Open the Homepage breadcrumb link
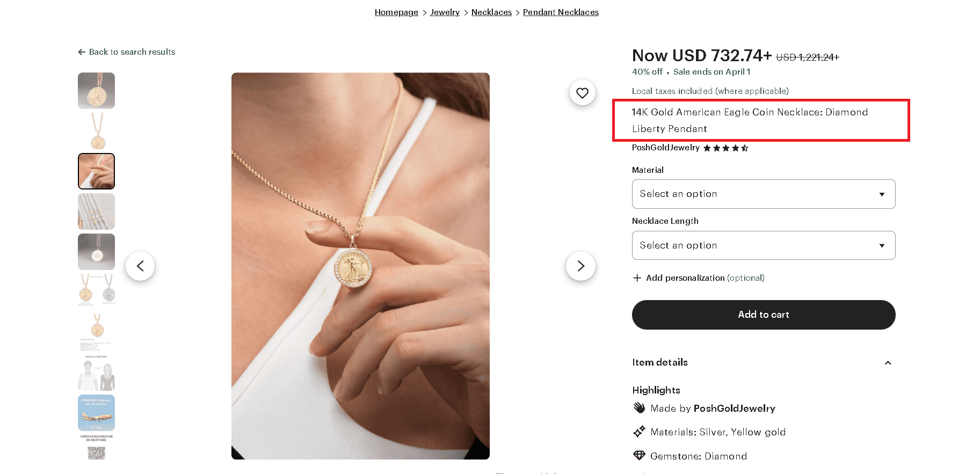The image size is (980, 474). (x=396, y=12)
